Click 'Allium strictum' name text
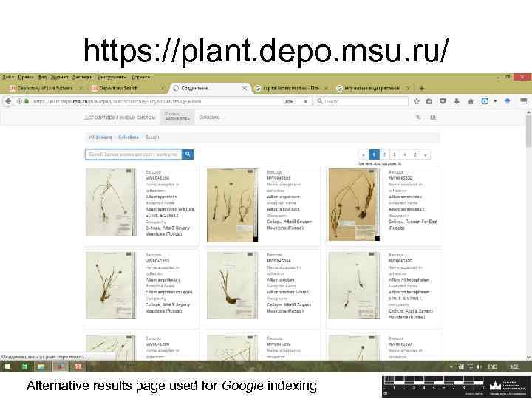This screenshot has height=399, width=532. [281, 280]
